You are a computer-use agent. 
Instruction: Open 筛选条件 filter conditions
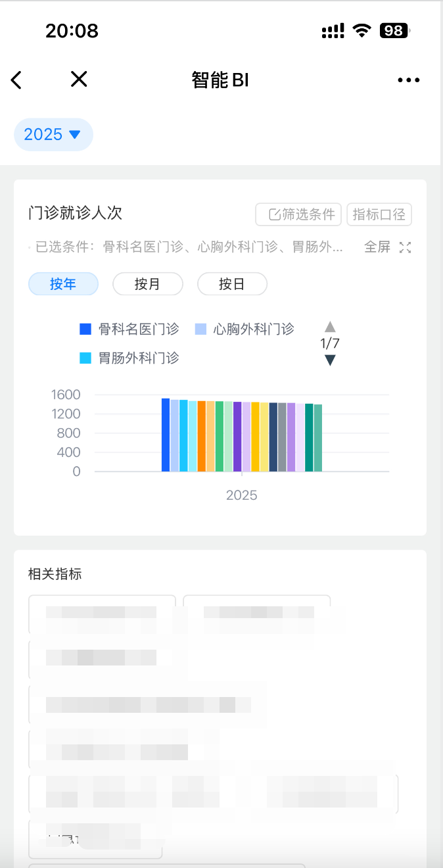(298, 214)
